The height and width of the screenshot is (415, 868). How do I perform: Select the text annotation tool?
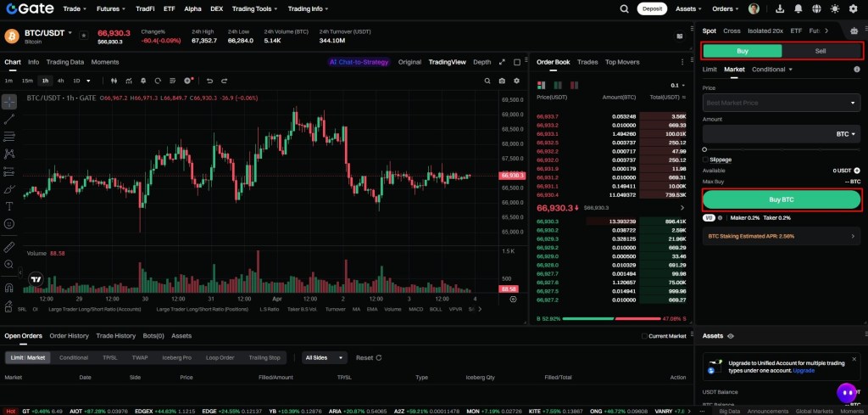[9, 206]
